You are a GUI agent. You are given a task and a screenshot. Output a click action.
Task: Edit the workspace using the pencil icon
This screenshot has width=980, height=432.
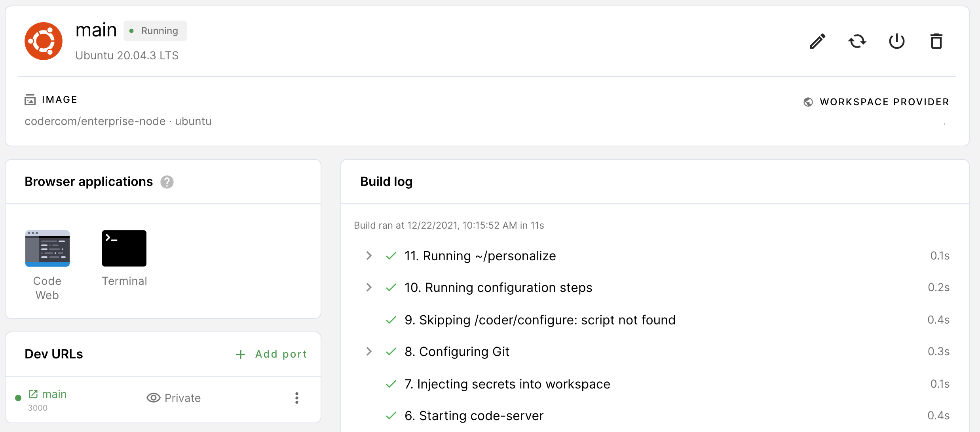(x=817, y=41)
